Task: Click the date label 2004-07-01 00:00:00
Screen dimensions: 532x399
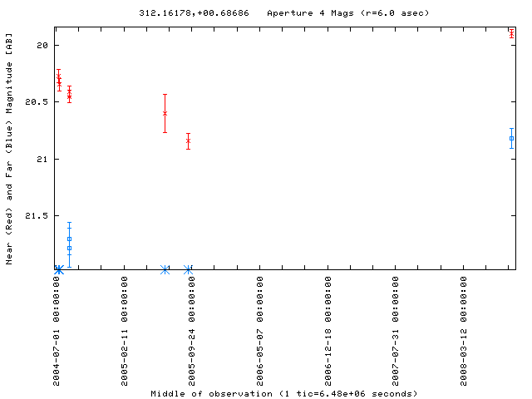Action: pyautogui.click(x=57, y=331)
